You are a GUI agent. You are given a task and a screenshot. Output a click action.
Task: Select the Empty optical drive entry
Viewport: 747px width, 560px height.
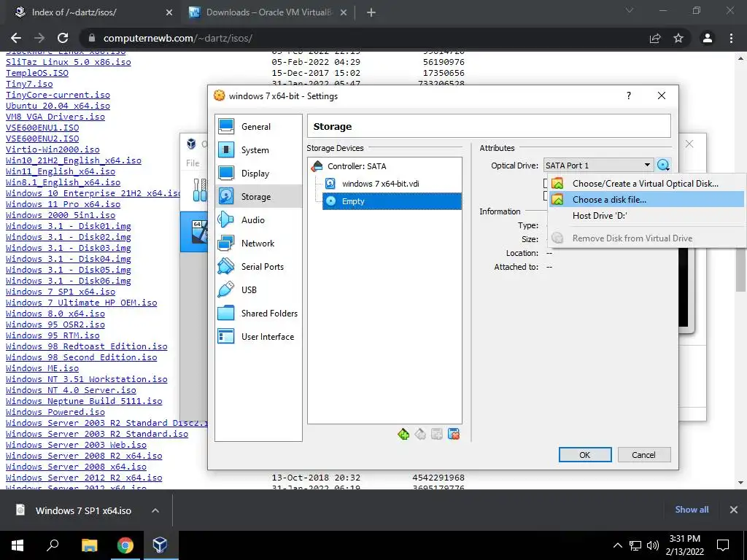coord(392,201)
